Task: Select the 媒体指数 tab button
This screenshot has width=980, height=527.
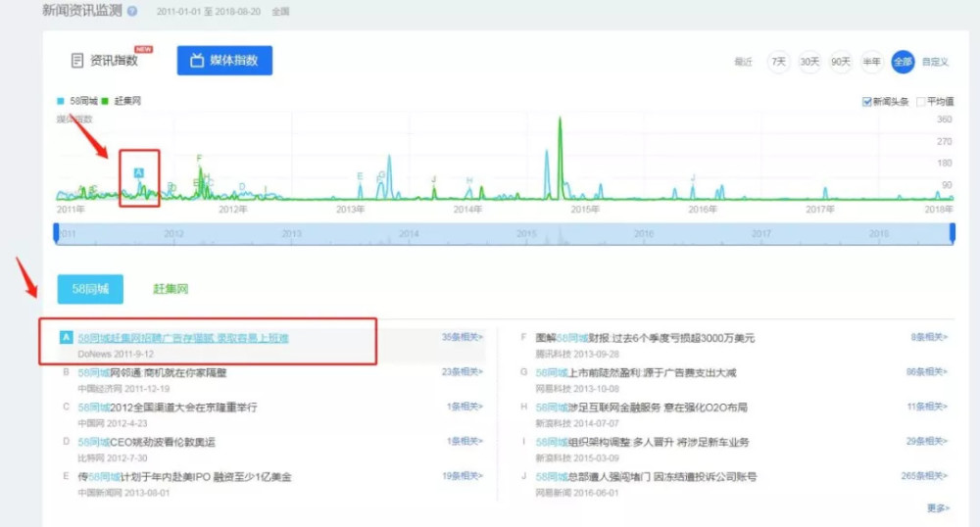Action: pos(224,61)
